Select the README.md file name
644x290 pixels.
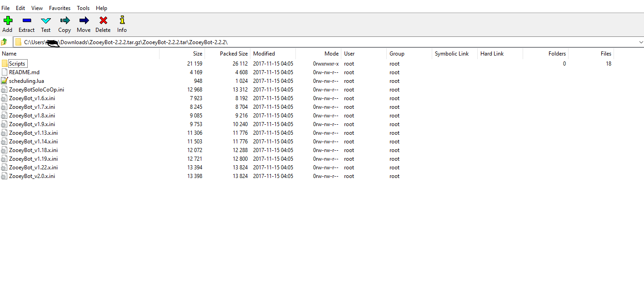(24, 72)
